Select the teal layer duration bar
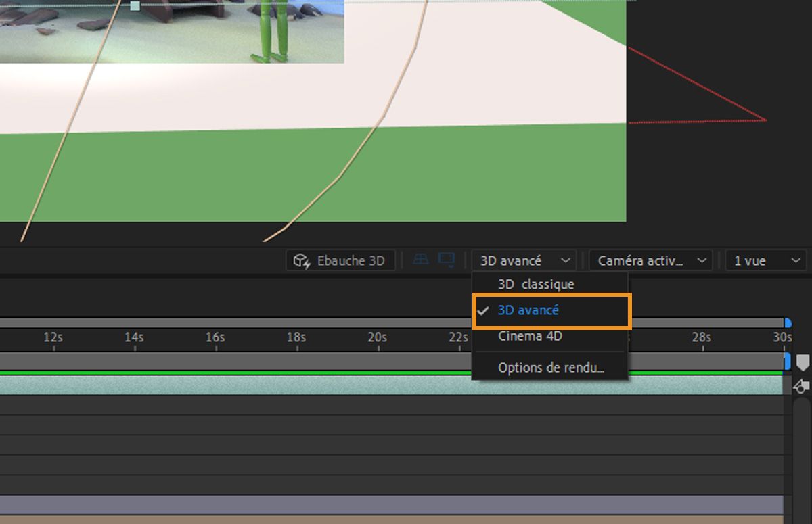The image size is (812, 524). point(392,385)
